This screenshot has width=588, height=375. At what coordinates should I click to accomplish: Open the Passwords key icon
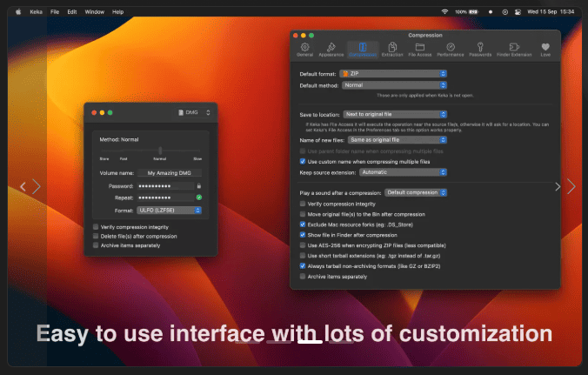[480, 47]
